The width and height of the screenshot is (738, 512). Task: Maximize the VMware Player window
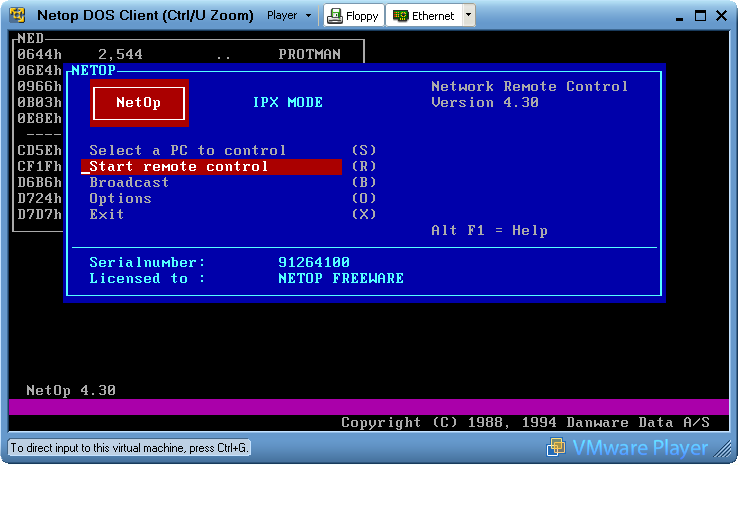point(700,16)
